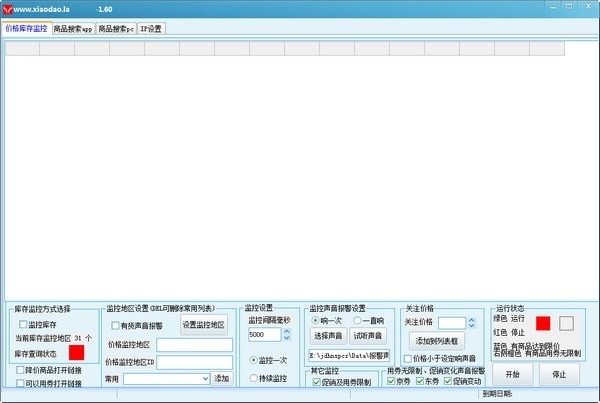
Task: Decrease the 关注价格 spinner value
Action: 471,326
